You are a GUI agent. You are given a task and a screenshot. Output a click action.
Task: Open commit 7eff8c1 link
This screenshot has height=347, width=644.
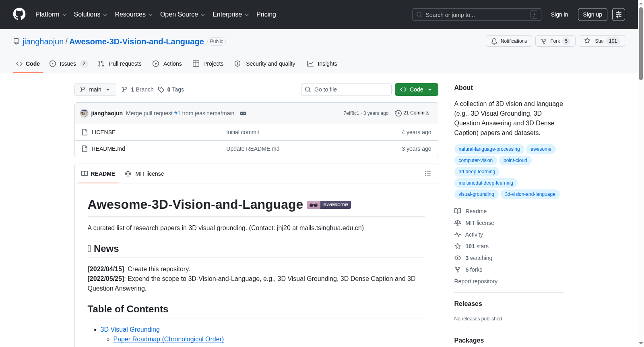351,113
